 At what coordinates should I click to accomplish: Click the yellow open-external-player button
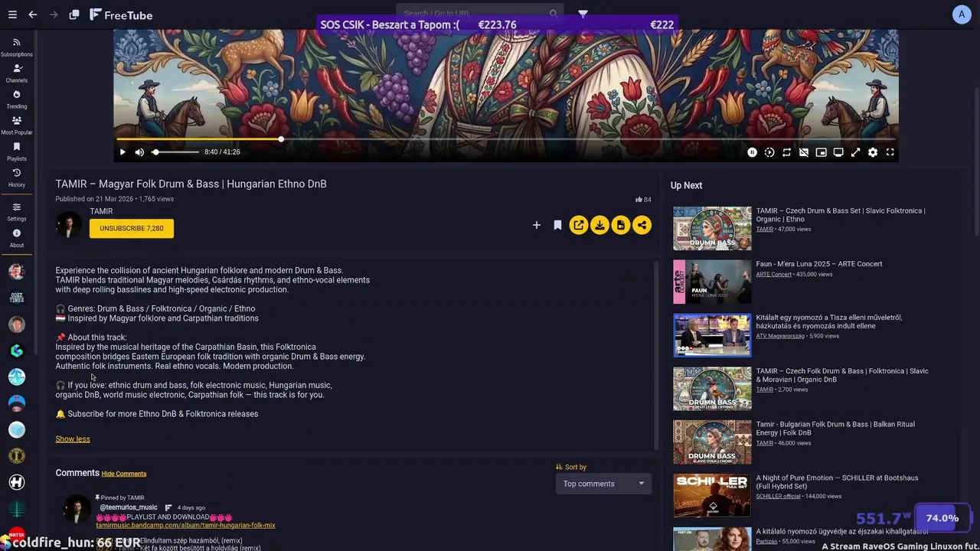(x=579, y=225)
